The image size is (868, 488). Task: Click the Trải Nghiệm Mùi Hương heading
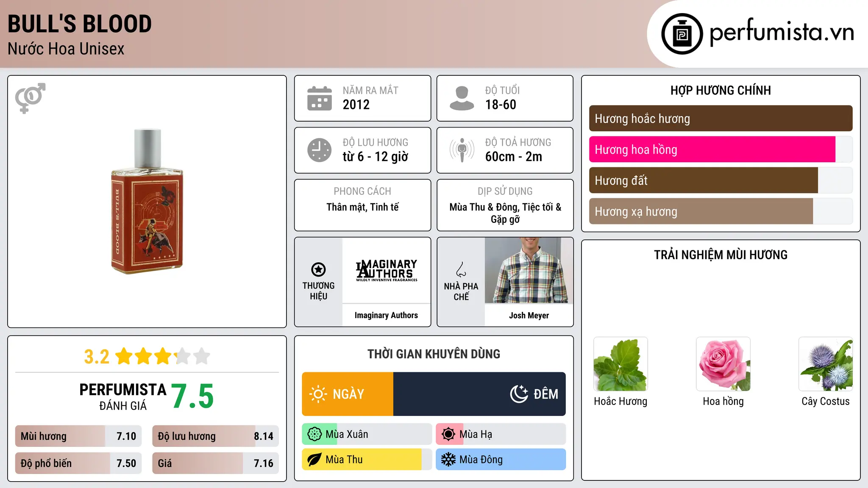coord(721,255)
